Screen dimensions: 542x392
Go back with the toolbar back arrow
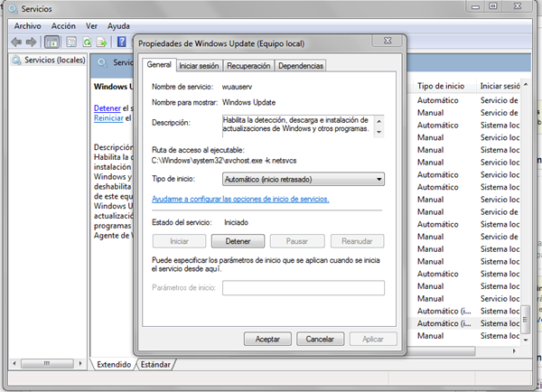pos(16,42)
